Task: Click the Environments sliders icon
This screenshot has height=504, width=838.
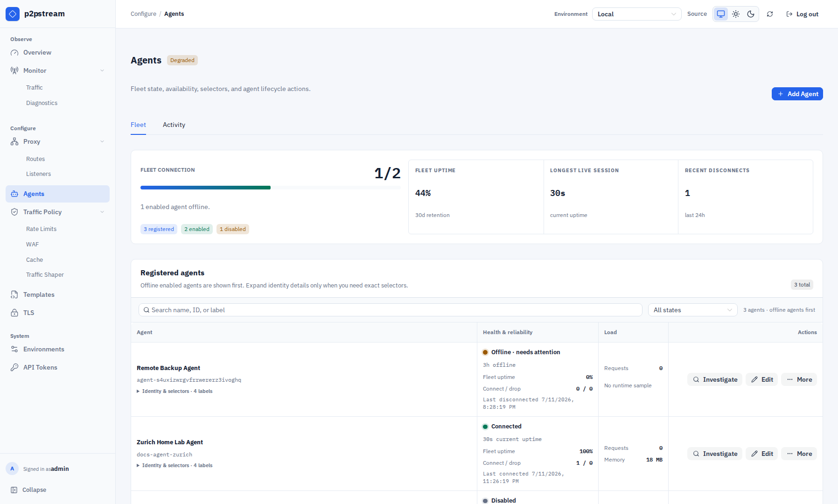Action: tap(14, 349)
